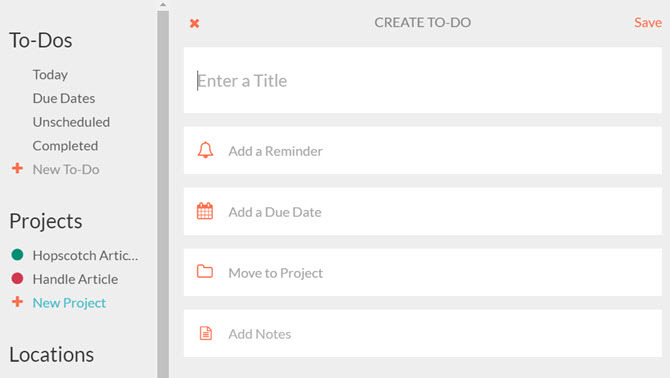Click the folder icon for Move to Project
This screenshot has width=670, height=378.
click(x=205, y=271)
